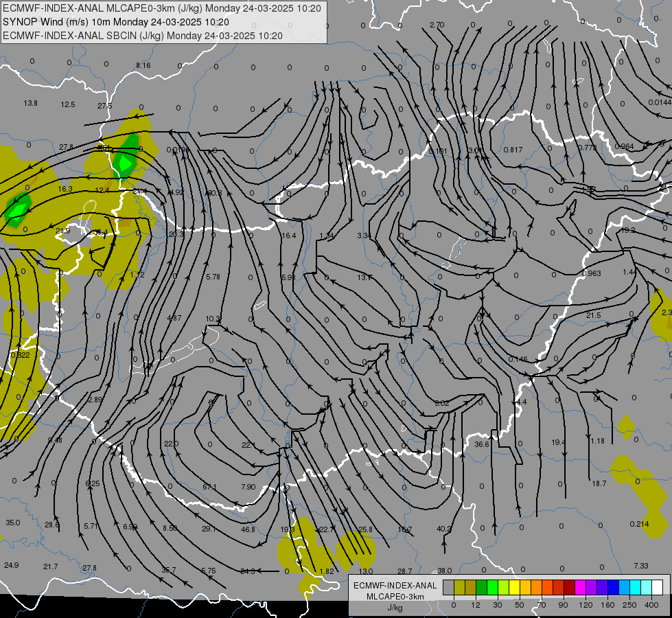Click the olive-yellow legend swatch above 0
The image size is (672, 618).
[459, 587]
